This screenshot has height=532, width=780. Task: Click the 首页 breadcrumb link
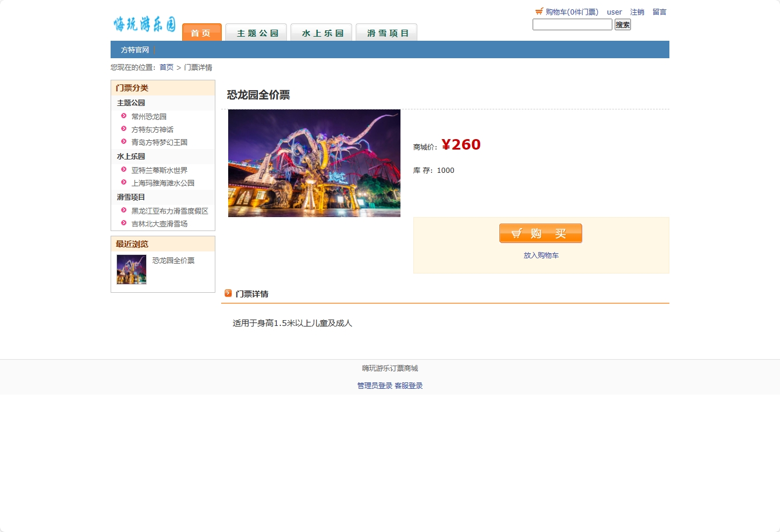[165, 67]
